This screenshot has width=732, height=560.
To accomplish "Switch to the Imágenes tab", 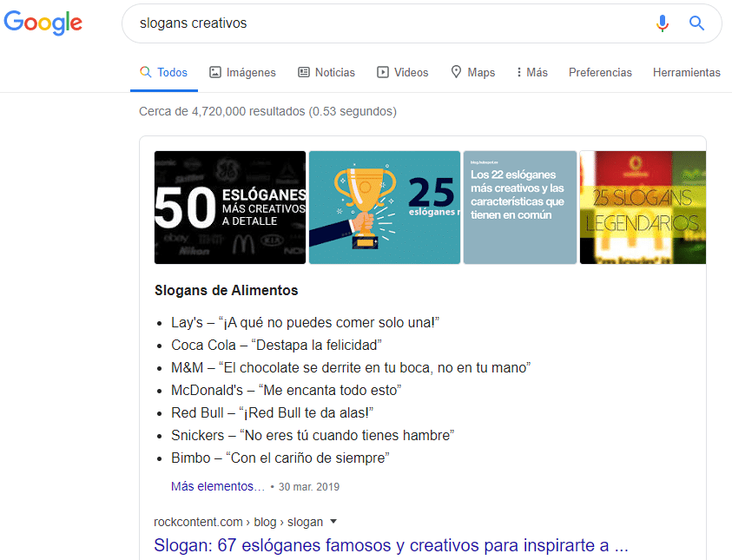I will coord(242,72).
